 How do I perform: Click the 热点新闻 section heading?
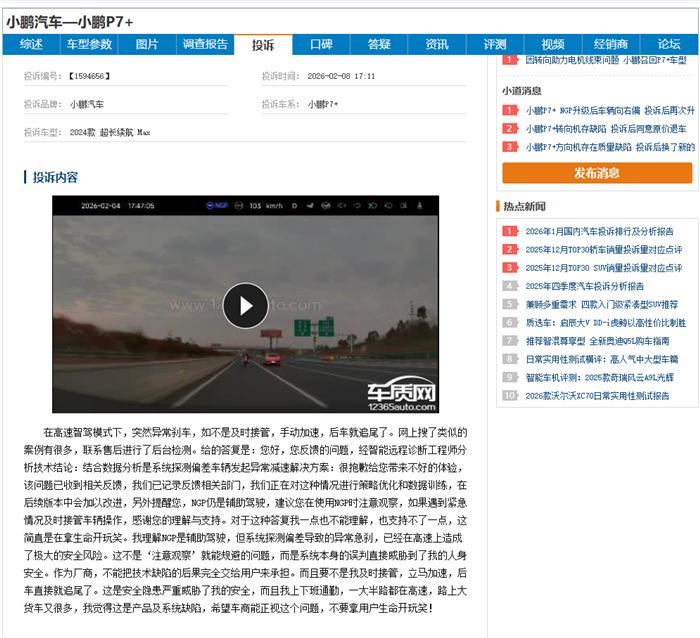point(525,206)
